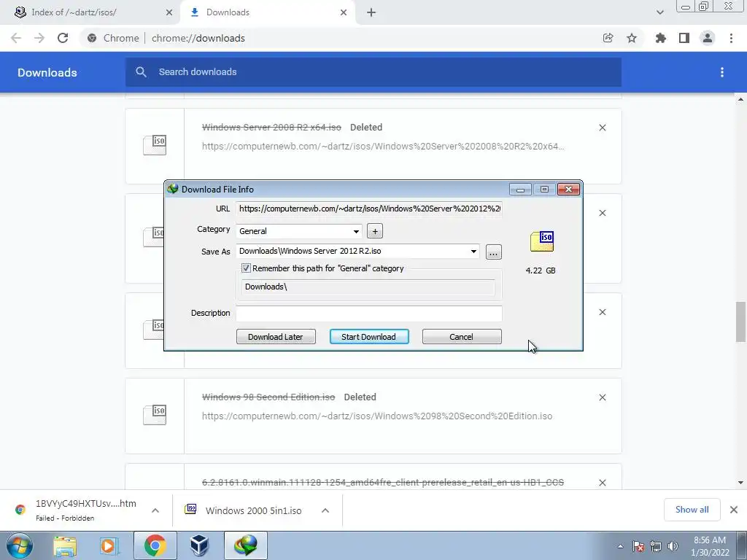
Task: Click the Windows 2000 5in1.iso shelf item
Action: tap(253, 510)
